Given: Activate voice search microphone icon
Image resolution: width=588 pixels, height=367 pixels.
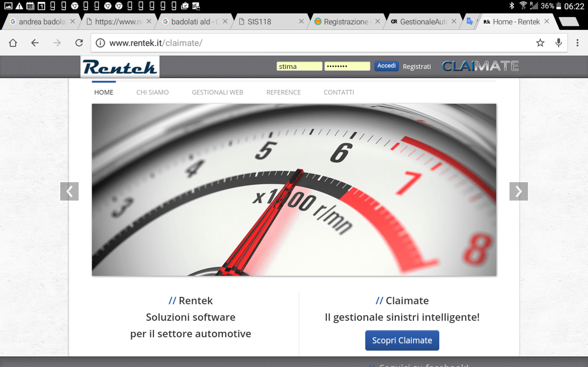Looking at the screenshot, I should click(x=559, y=43).
